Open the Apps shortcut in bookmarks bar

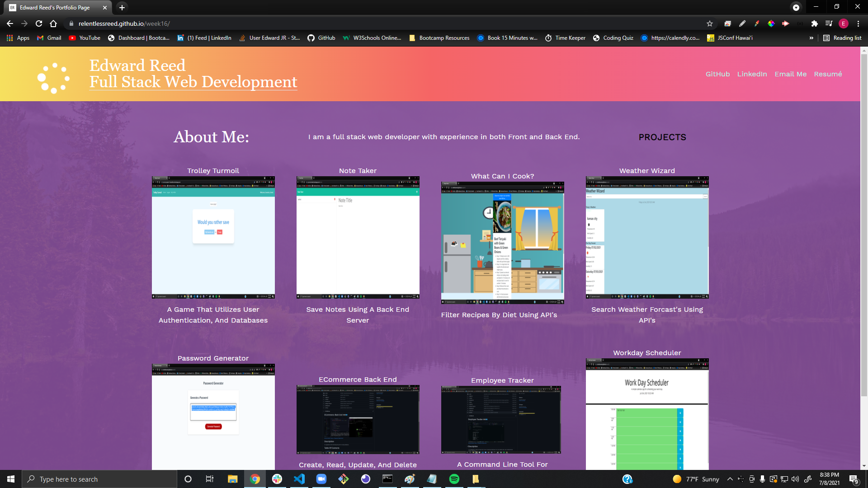click(18, 38)
